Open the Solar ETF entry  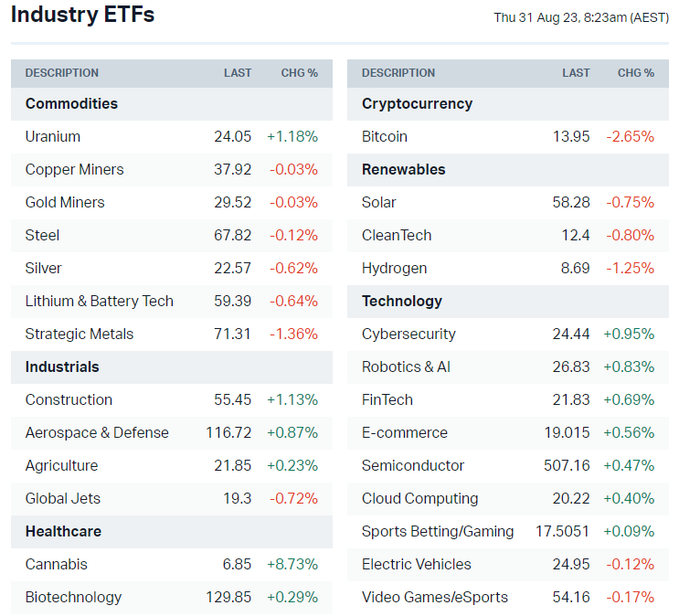pyautogui.click(x=379, y=202)
